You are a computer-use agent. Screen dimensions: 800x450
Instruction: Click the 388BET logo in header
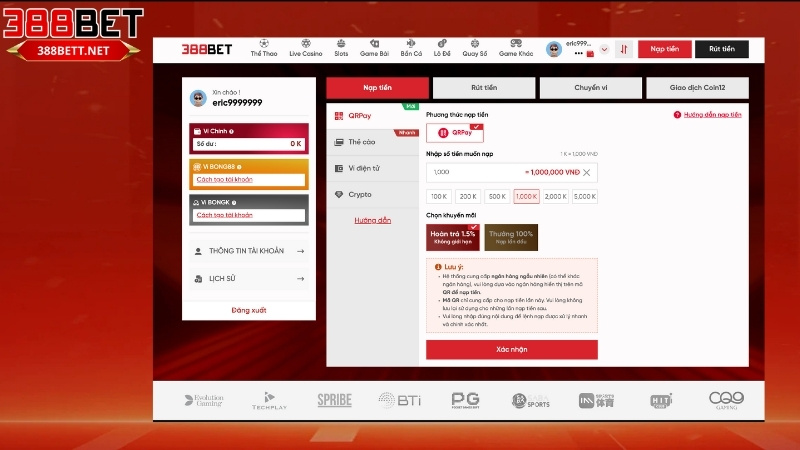[x=207, y=49]
